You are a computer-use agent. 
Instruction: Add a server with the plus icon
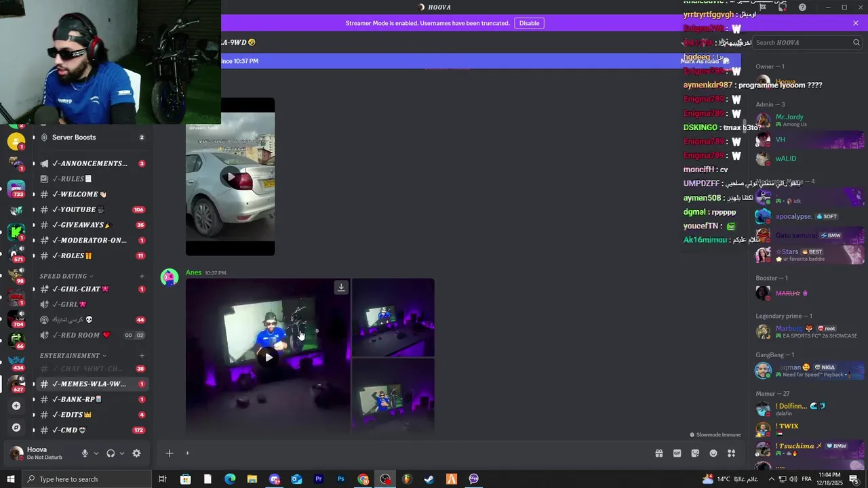(x=16, y=405)
